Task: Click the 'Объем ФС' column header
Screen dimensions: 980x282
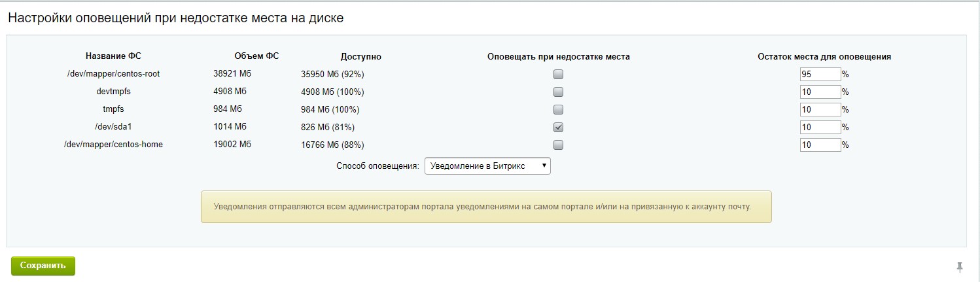Action: (256, 56)
